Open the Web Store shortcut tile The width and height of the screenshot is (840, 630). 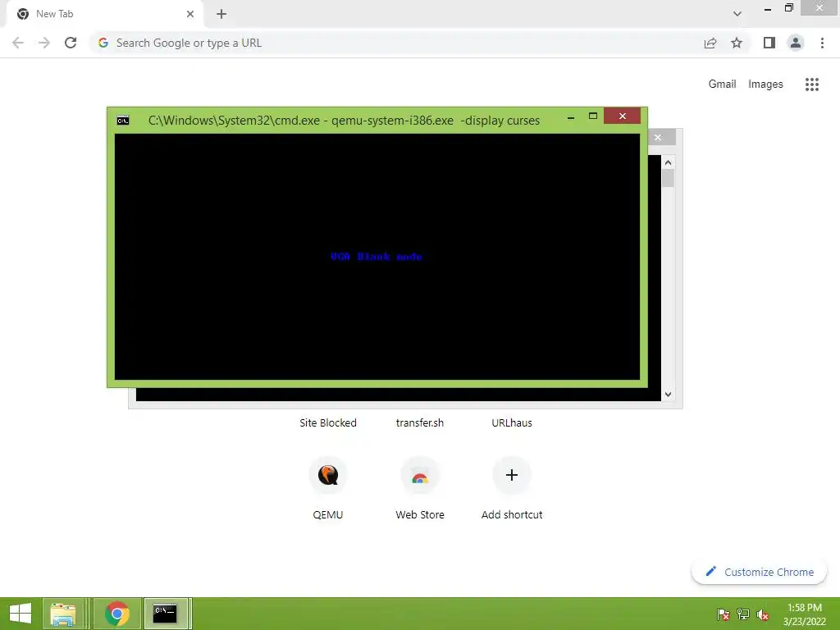click(420, 475)
